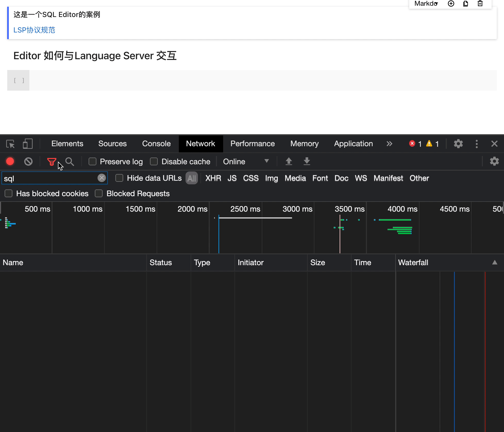This screenshot has width=504, height=432.
Task: Open network search with magnifier icon
Action: click(x=70, y=161)
